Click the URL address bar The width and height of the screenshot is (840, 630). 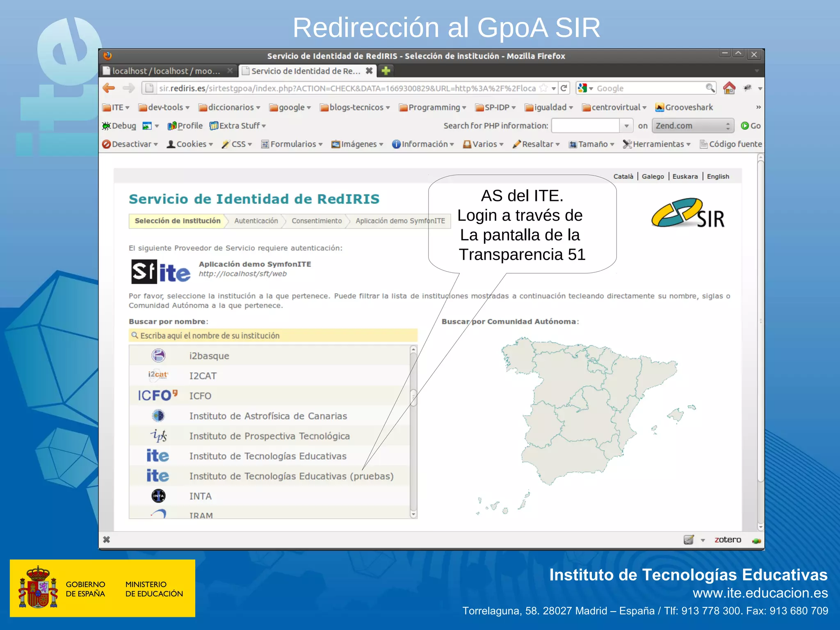pos(347,88)
